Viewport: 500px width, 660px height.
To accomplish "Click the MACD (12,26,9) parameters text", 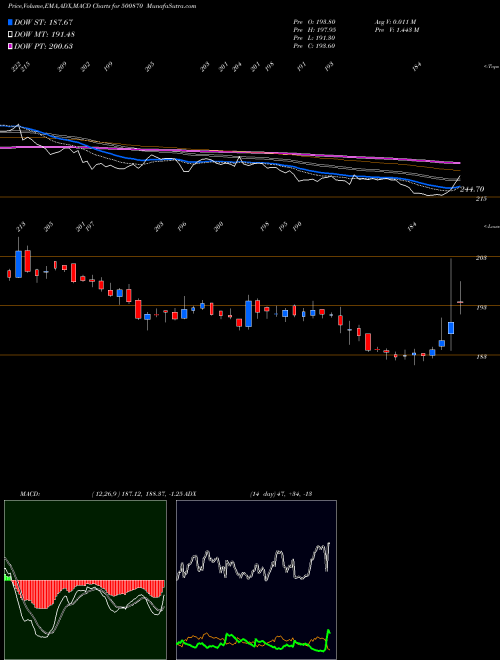I will pos(137,494).
